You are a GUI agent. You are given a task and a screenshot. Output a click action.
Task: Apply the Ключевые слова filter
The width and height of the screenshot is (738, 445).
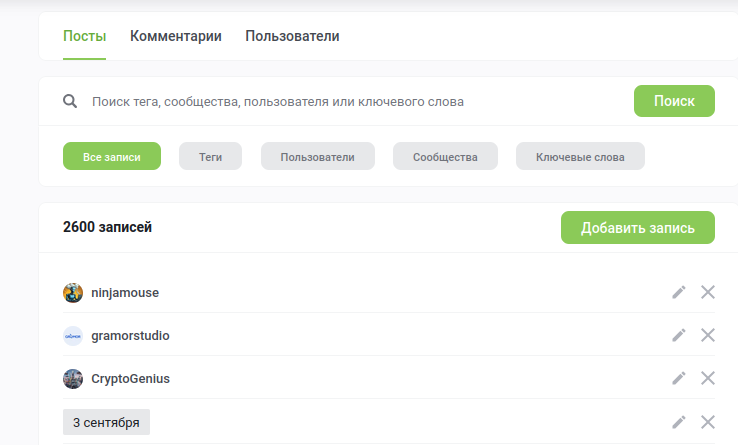[580, 157]
